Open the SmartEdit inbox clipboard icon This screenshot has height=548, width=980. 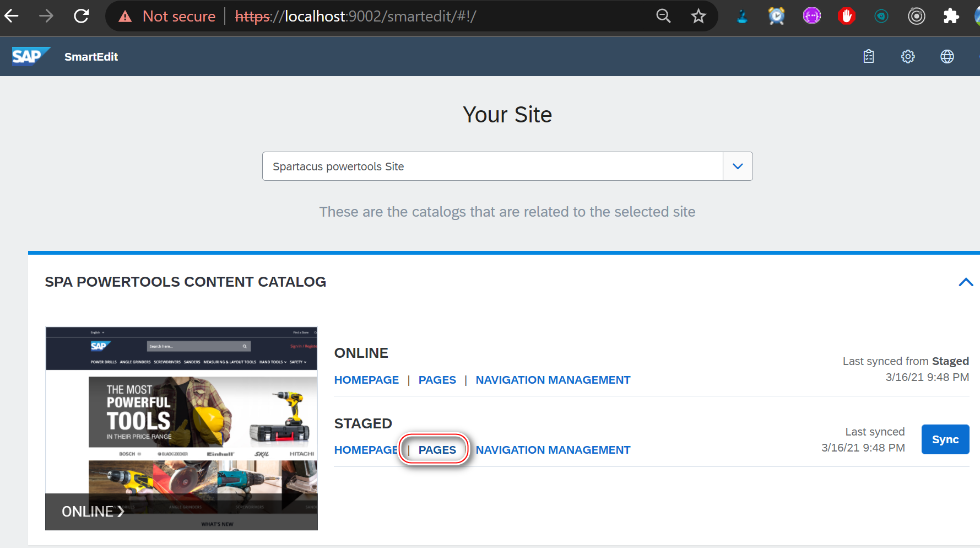(869, 56)
